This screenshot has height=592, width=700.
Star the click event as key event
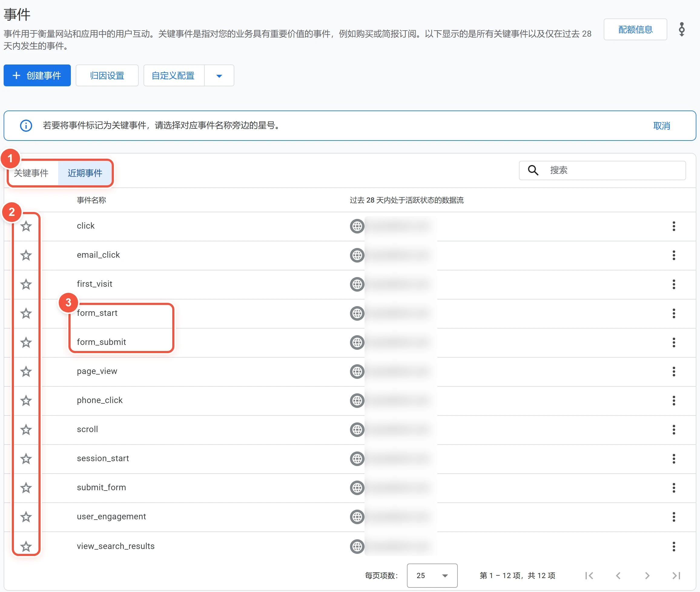[26, 226]
